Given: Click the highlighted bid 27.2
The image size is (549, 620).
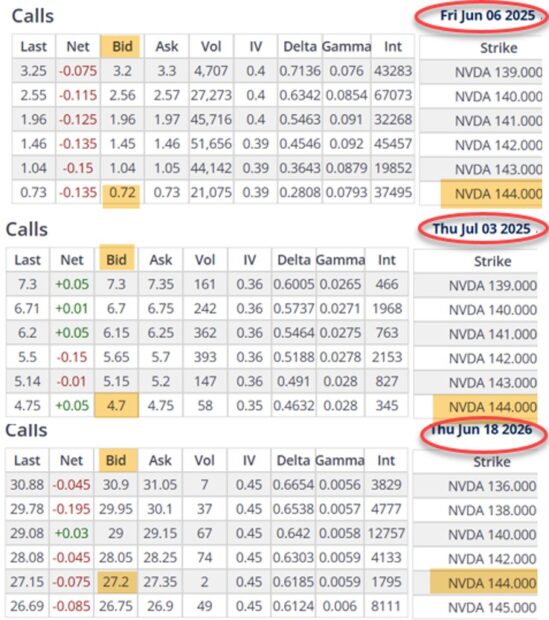Looking at the screenshot, I should click(x=116, y=582).
